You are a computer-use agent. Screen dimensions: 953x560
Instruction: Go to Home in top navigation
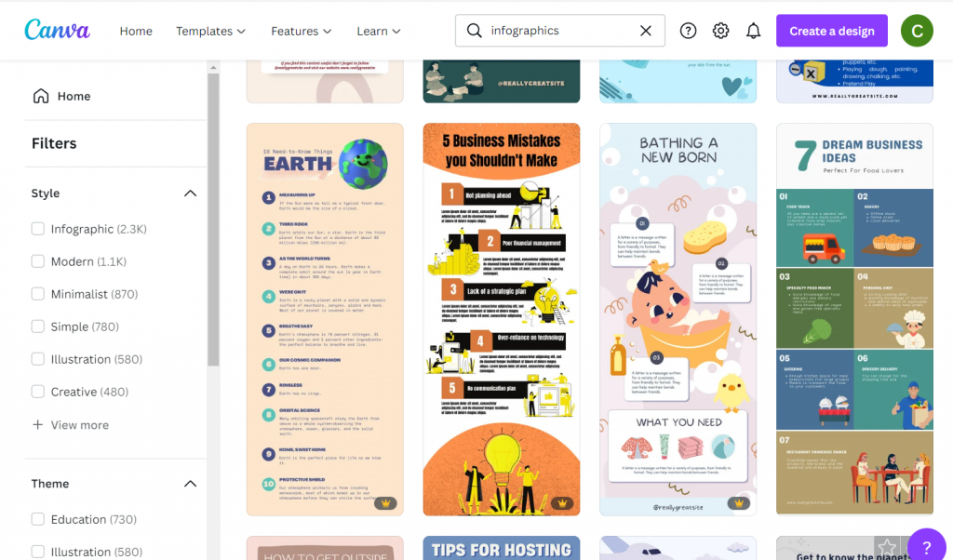pos(136,31)
